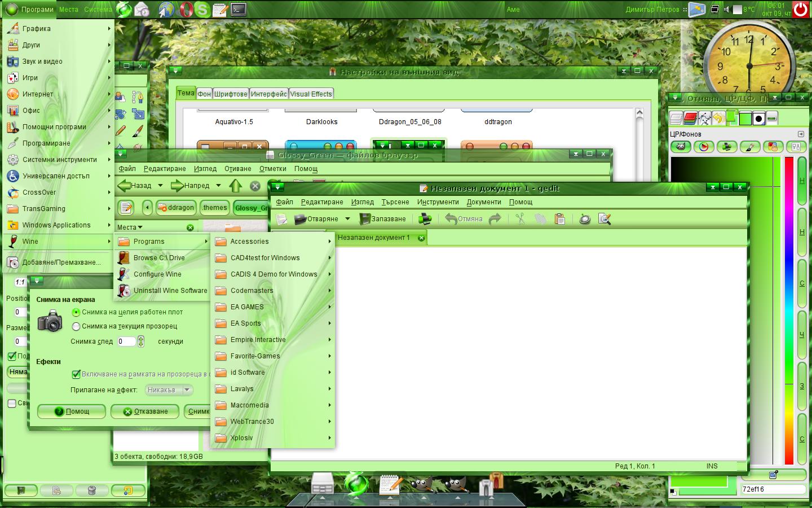Viewport: 812px width, 508px height.
Task: Click the '.themes' path button
Action: pyautogui.click(x=215, y=208)
